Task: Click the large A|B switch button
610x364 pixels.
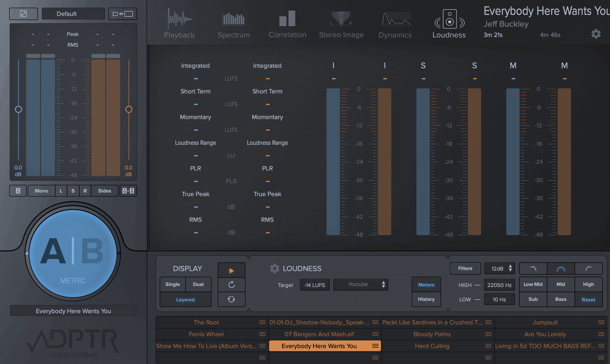Action: coord(73,254)
